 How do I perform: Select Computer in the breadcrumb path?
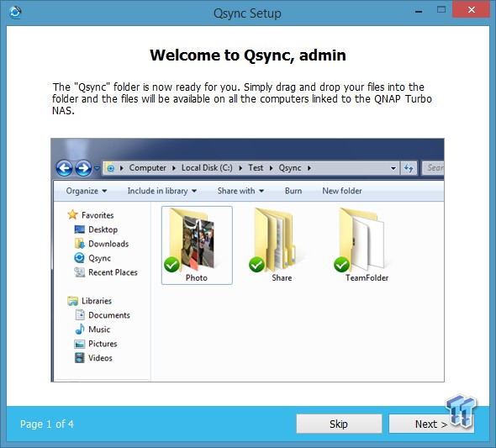click(x=147, y=168)
